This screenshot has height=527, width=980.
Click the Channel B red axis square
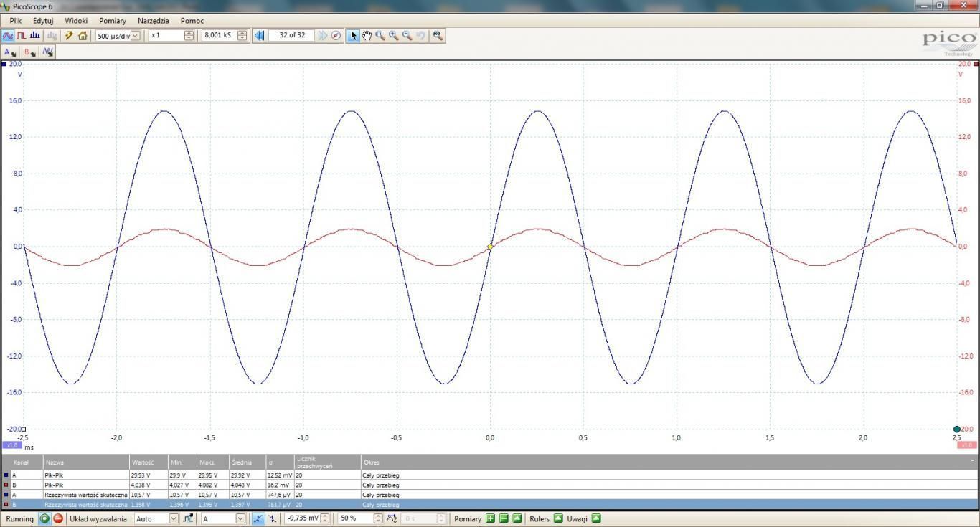[976, 64]
